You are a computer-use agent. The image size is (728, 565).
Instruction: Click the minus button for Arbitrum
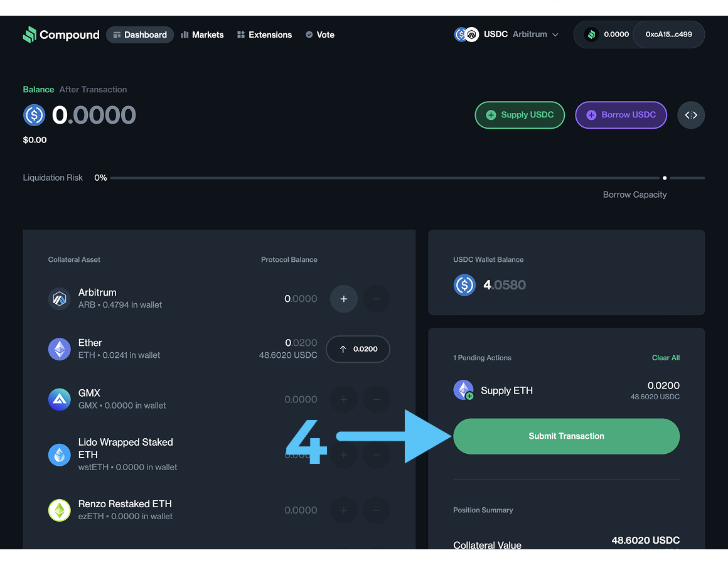pos(377,299)
